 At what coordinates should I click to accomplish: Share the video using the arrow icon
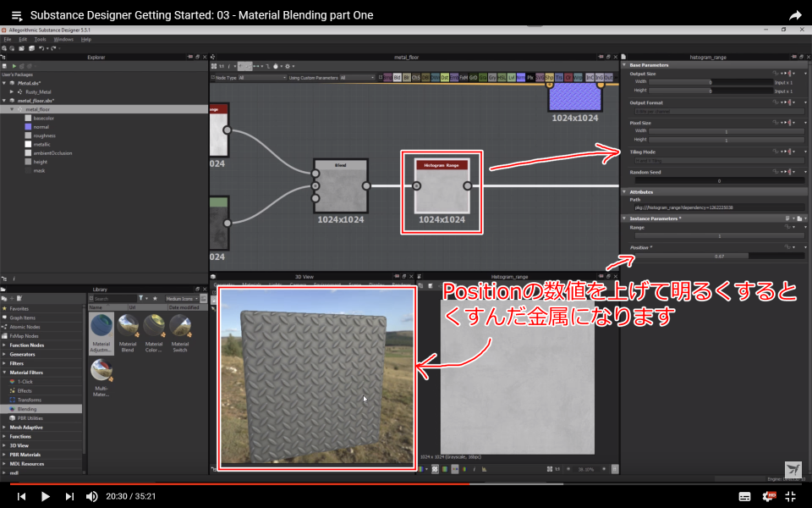[x=795, y=15]
